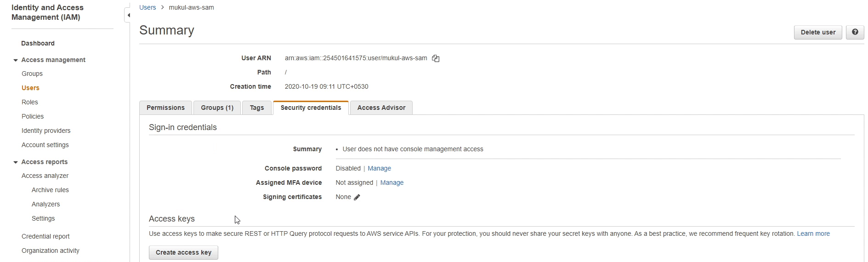Copy the User ARN to clipboard
The image size is (868, 262).
coord(436,58)
